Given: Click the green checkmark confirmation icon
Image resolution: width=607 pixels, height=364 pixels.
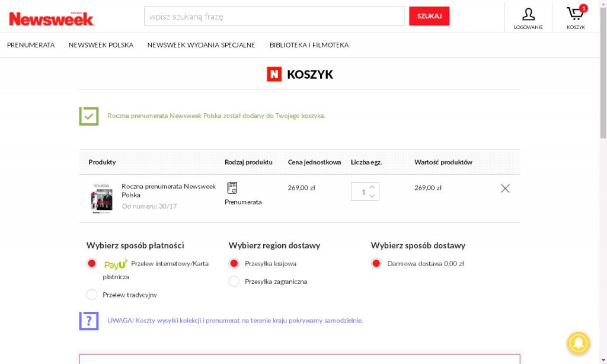Looking at the screenshot, I should [89, 116].
